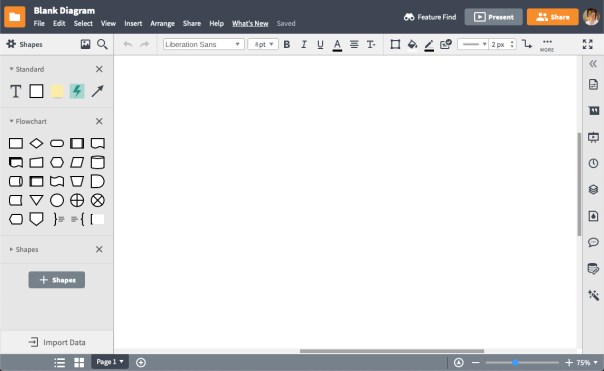Screen dimensions: 604x371
Task: Collapse the right dock chevrons
Action: 593,64
